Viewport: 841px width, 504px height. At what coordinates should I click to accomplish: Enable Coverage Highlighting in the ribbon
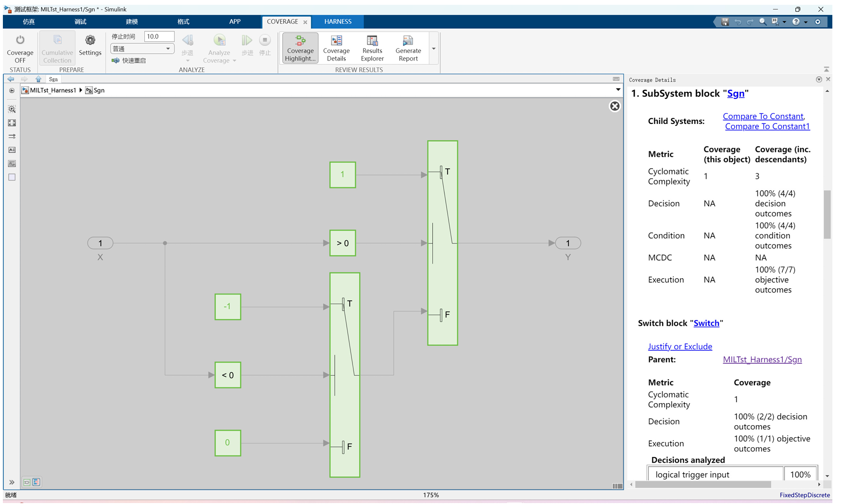click(300, 48)
